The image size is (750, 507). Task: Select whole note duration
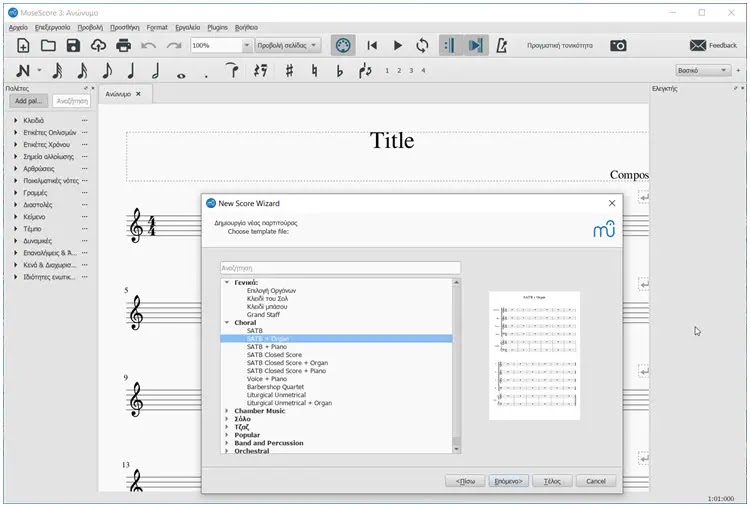pyautogui.click(x=181, y=75)
